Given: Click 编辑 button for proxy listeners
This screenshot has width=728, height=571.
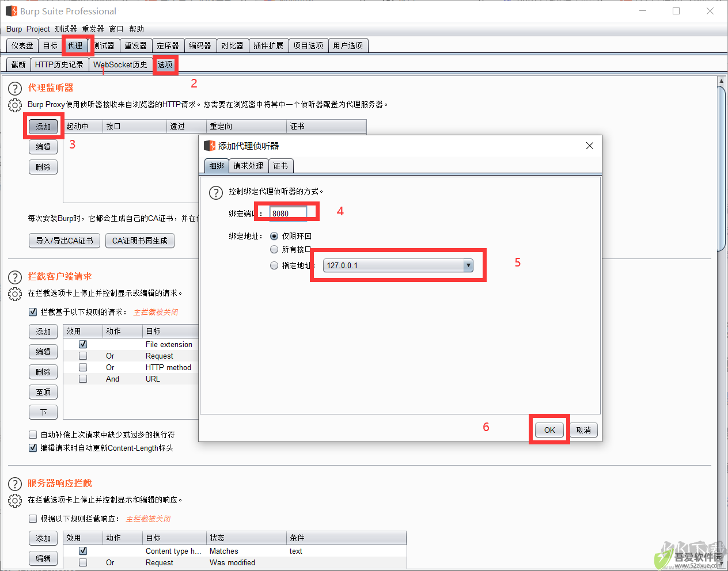Looking at the screenshot, I should (x=43, y=147).
